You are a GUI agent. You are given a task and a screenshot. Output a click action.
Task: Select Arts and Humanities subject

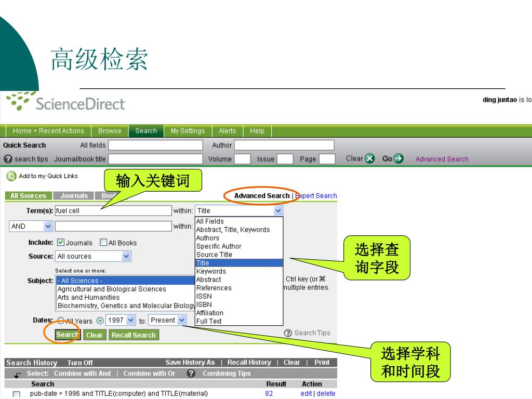click(125, 297)
